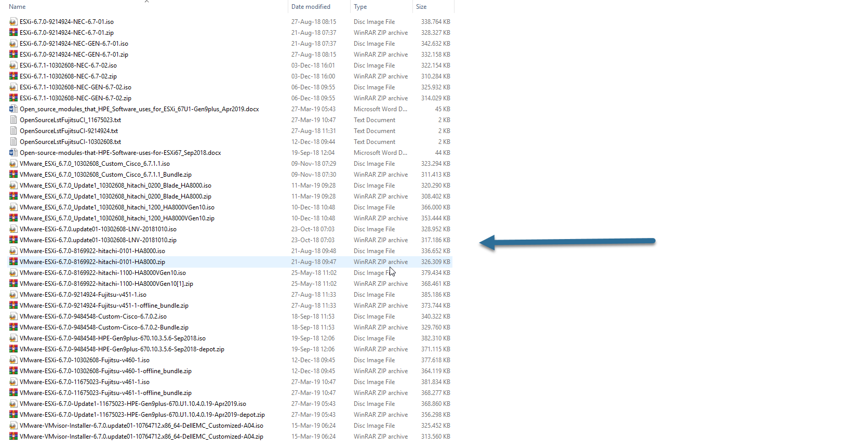The width and height of the screenshot is (868, 448).
Task: Click file name hitachi_1200_HA8000VGen10.iso
Action: [117, 207]
